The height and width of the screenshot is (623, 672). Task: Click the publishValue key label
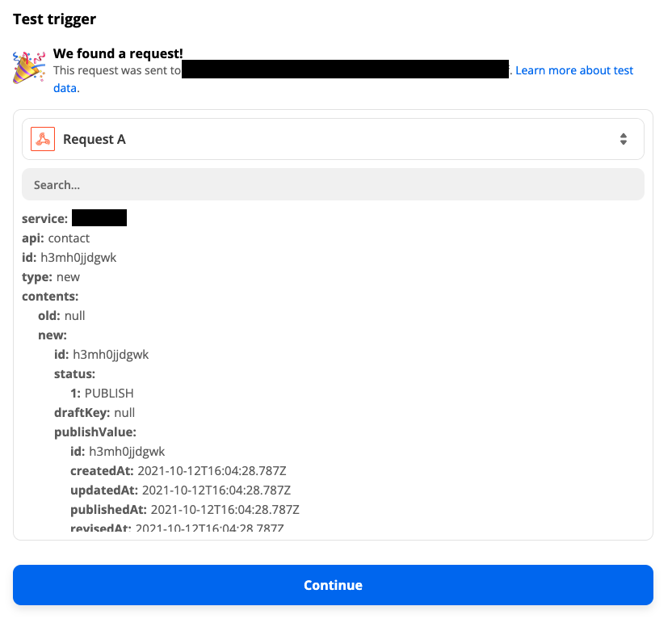coord(95,432)
